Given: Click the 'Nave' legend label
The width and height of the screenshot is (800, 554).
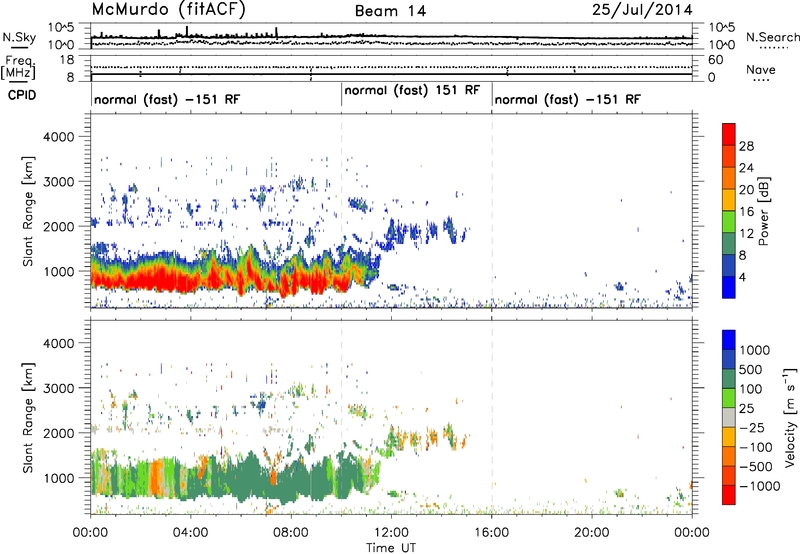Looking at the screenshot, I should pos(761,69).
